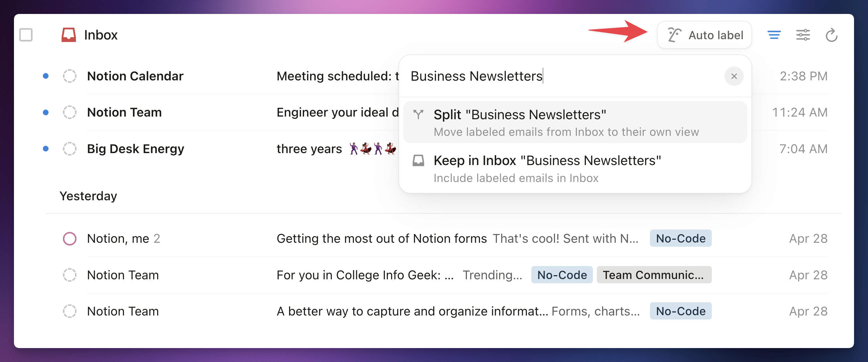Mark the Notion Calendar email as done
Image resolution: width=868 pixels, height=362 pixels.
[70, 76]
